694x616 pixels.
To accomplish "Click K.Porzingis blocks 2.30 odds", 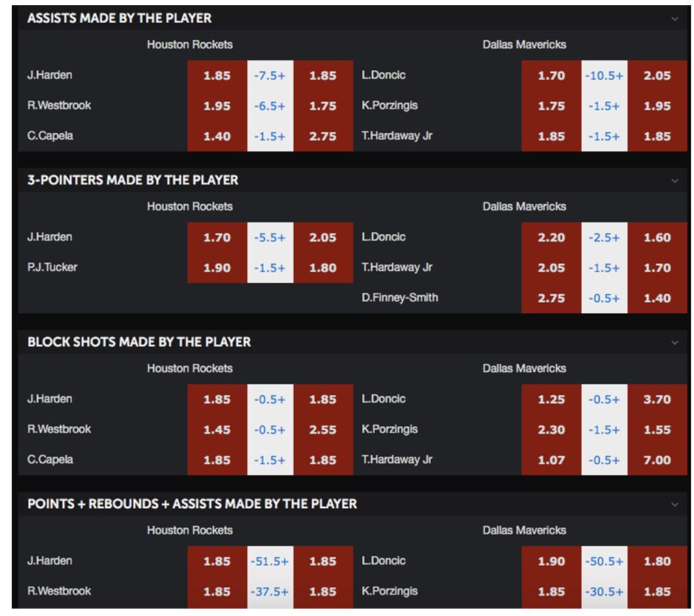I will coord(551,430).
